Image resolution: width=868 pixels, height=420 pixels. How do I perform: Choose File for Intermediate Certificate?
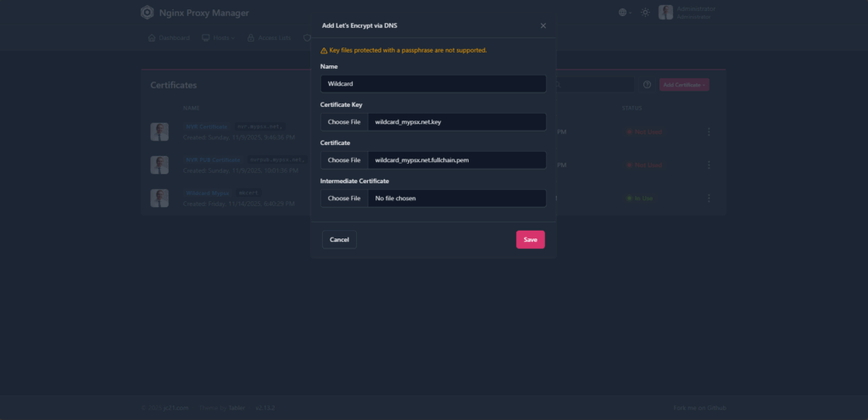[344, 199]
